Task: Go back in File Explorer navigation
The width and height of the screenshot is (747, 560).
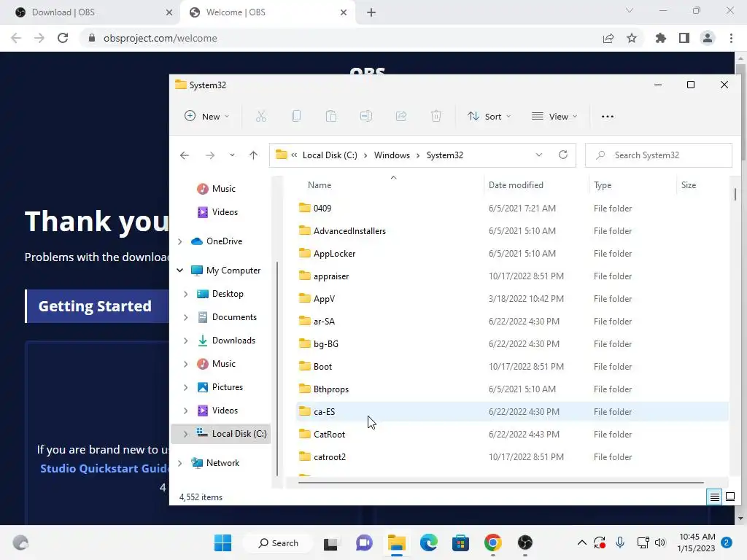Action: 185,155
